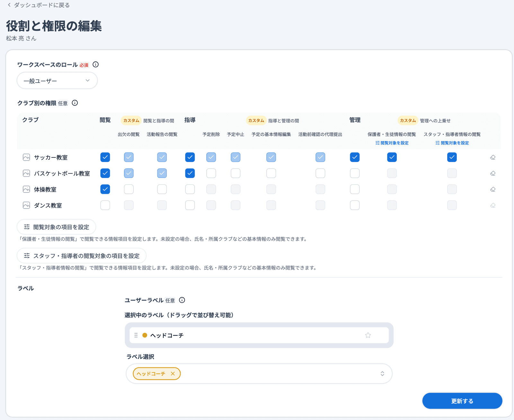
Task: Click the info icon beside クラブ別の権限
Action: (x=75, y=103)
